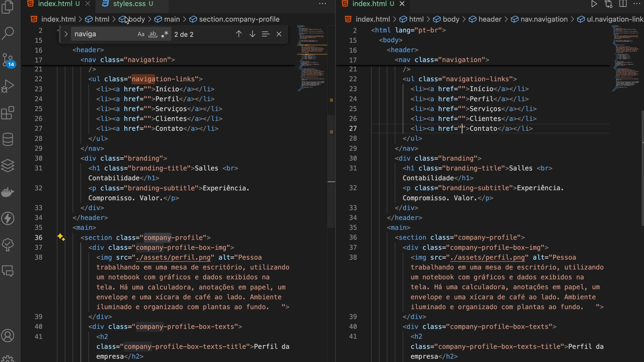Open the Run and Debug view

(x=8, y=86)
